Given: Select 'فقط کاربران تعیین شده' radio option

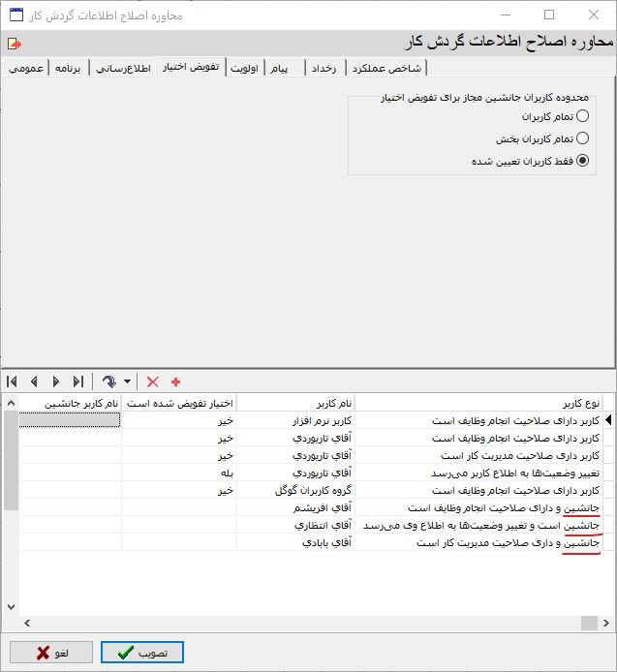Looking at the screenshot, I should point(582,162).
